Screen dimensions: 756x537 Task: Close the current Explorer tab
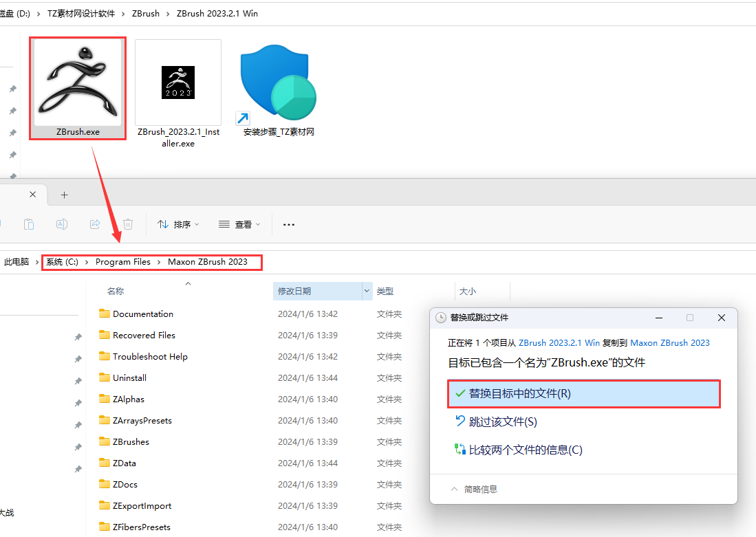[33, 195]
